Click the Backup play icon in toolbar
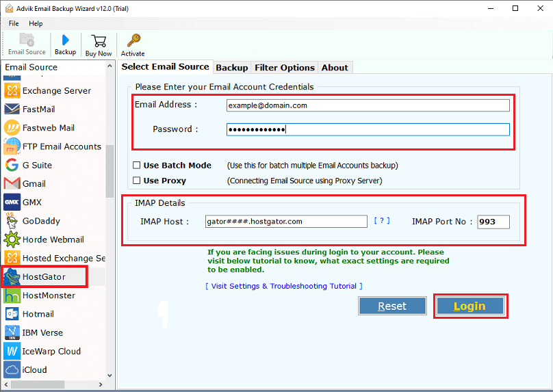553x392 pixels. click(x=65, y=40)
